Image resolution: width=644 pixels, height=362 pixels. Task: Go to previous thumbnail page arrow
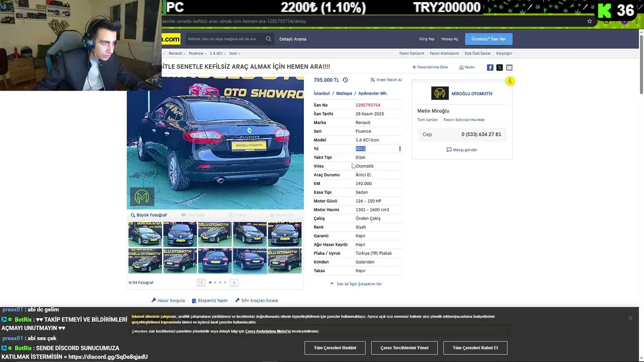coord(201,283)
